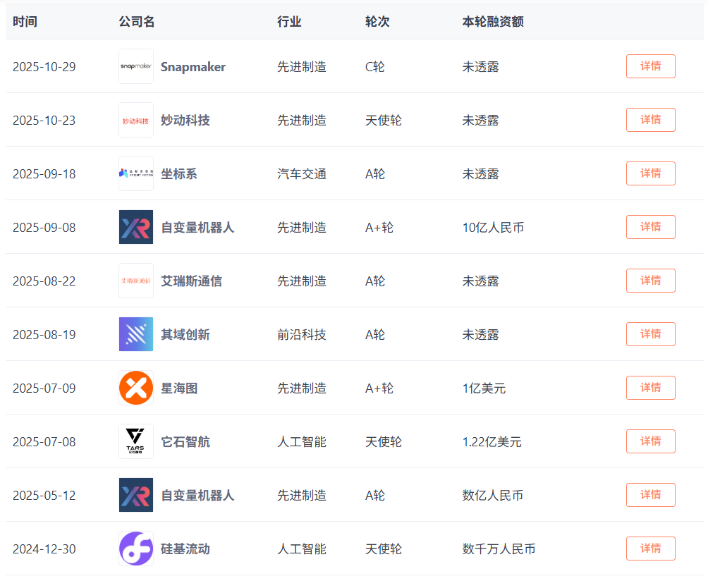Go to the 妙动科技 company name link

pos(185,121)
